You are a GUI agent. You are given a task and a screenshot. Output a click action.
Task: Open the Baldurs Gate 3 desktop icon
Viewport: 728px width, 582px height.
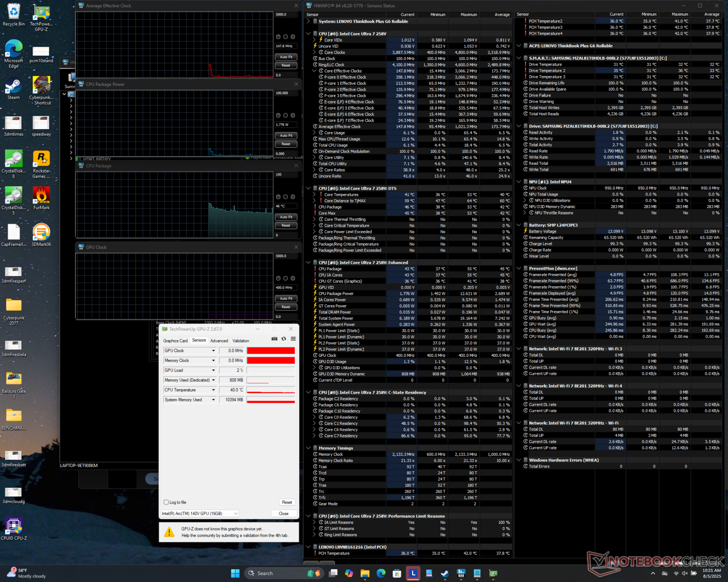pos(14,385)
